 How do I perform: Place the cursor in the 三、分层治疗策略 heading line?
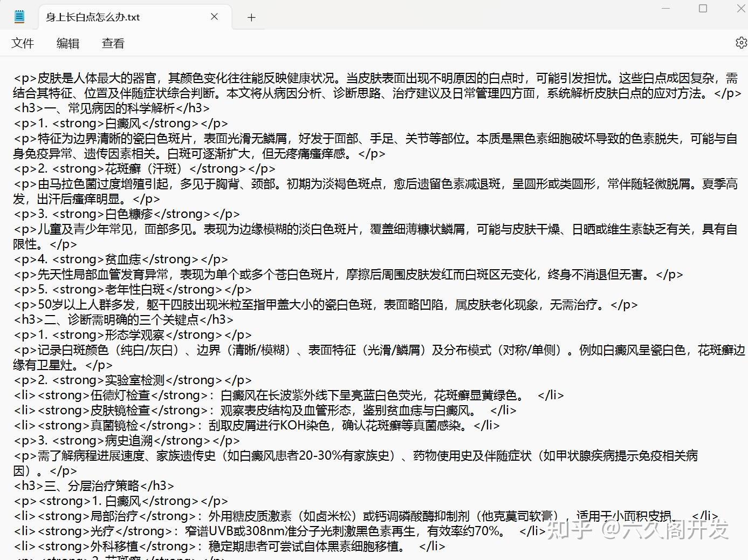tap(94, 486)
